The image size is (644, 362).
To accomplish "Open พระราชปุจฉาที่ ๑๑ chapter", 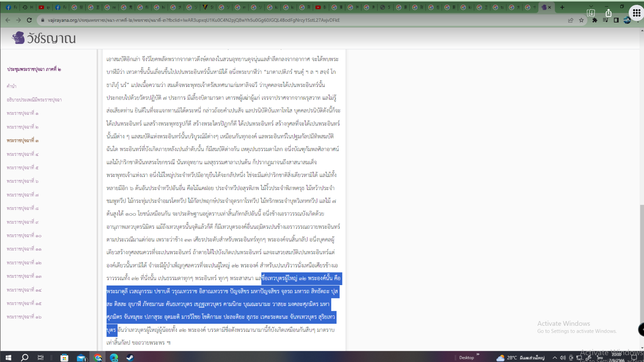I will tap(24, 249).
